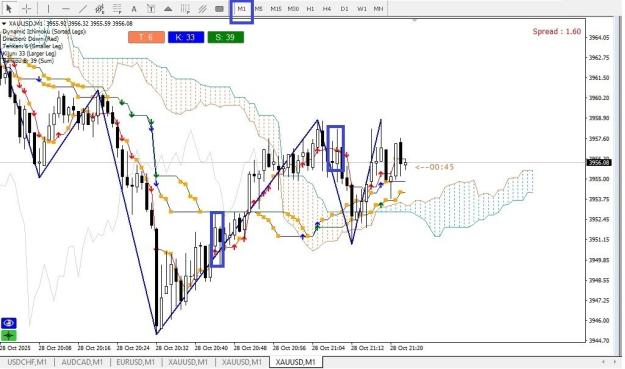Click the blue 'K: 33' Kijun button
Image resolution: width=625 pixels, height=369 pixels.
[186, 37]
